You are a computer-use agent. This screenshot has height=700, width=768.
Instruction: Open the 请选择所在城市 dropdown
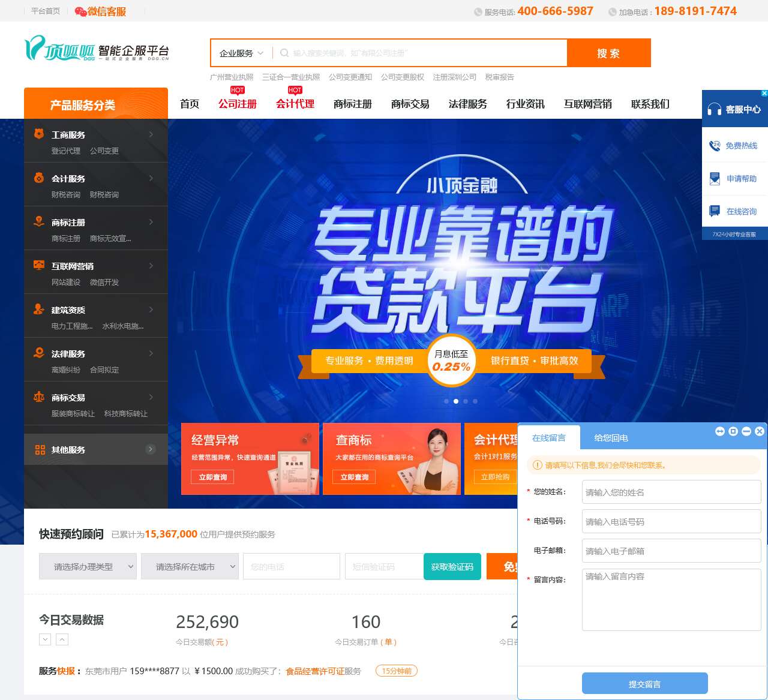[x=190, y=566]
